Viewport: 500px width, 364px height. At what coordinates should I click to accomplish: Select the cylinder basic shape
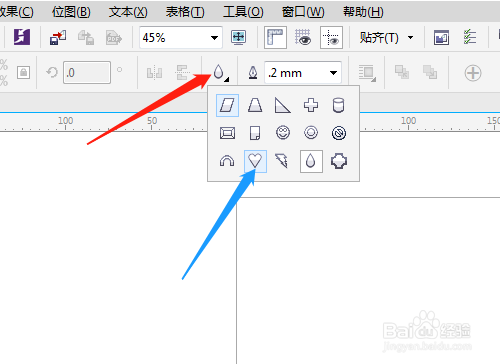click(338, 105)
